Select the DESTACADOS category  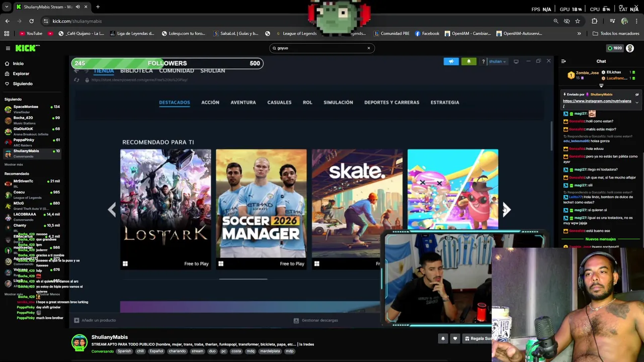click(175, 103)
